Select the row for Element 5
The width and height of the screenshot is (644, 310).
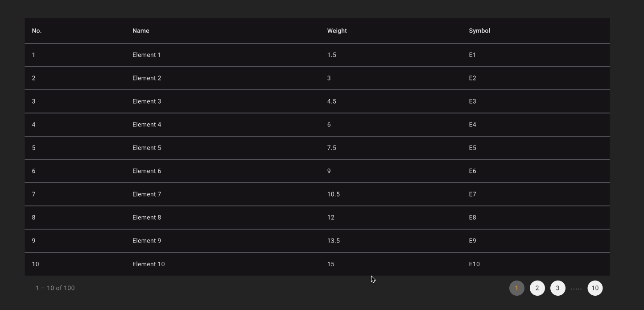[147, 147]
